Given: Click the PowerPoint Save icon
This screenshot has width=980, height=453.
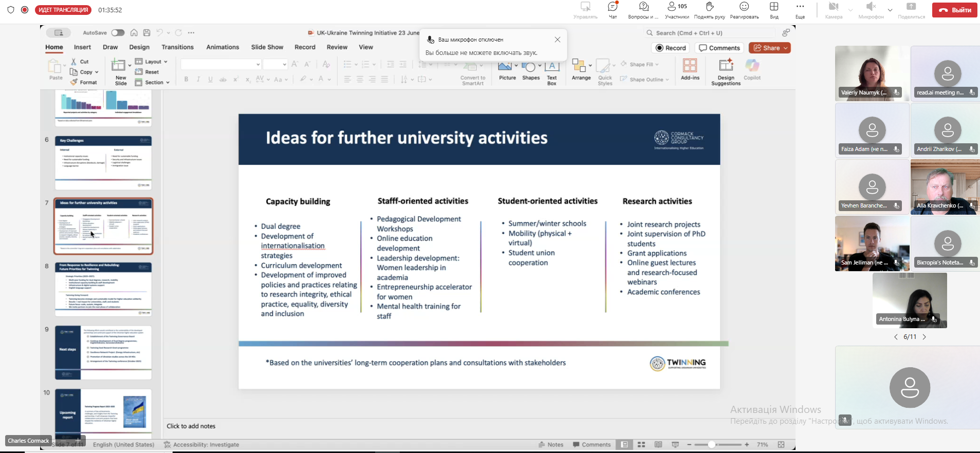Looking at the screenshot, I should click(146, 33).
